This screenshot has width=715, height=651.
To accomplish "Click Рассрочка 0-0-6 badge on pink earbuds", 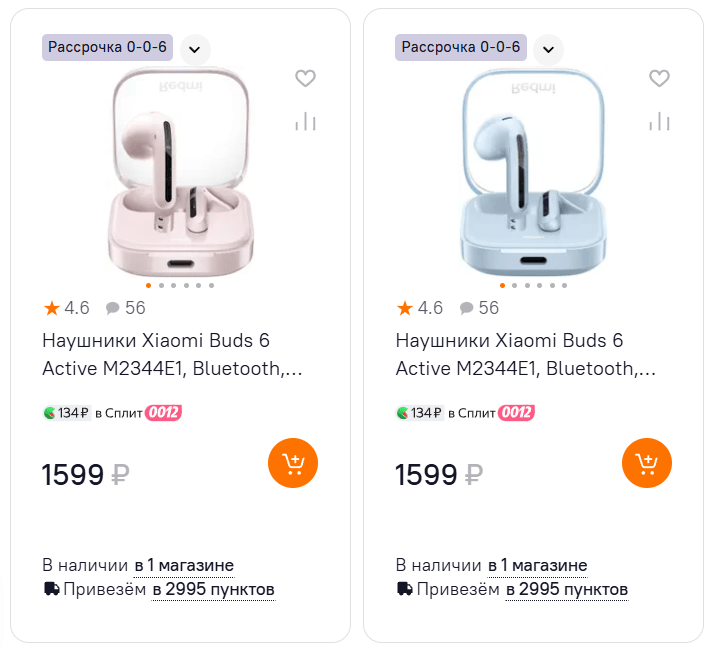I will coord(108,47).
